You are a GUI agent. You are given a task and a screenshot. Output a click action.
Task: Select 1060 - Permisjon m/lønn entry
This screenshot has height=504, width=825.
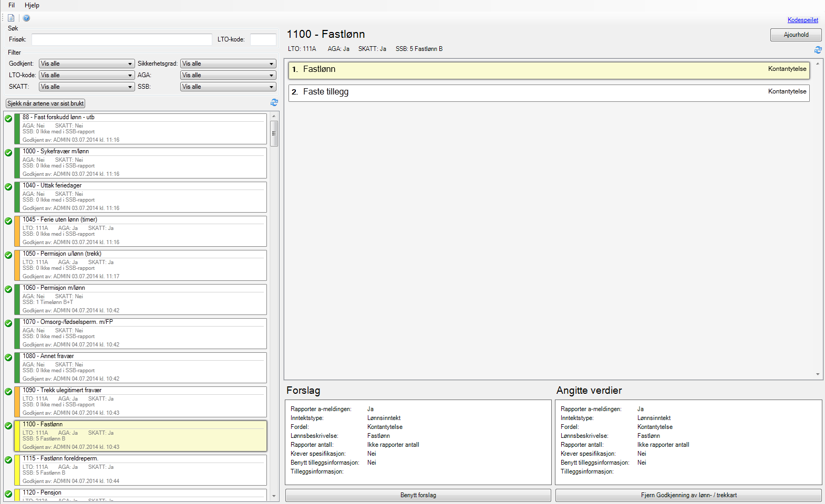click(x=140, y=299)
